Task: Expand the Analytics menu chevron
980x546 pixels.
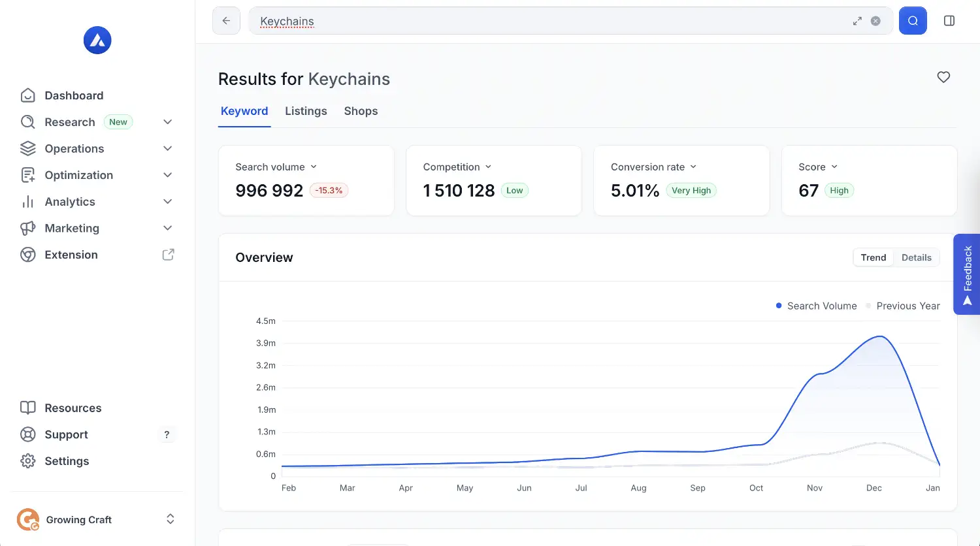Action: pyautogui.click(x=167, y=202)
